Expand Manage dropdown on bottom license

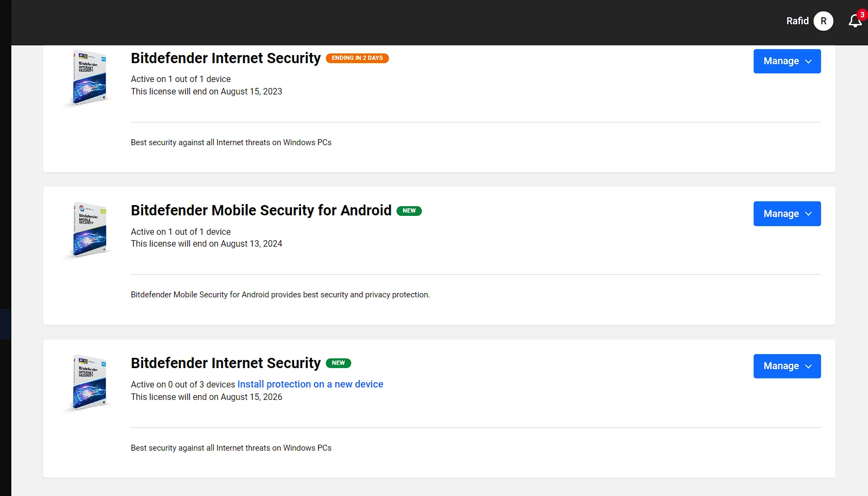point(787,366)
